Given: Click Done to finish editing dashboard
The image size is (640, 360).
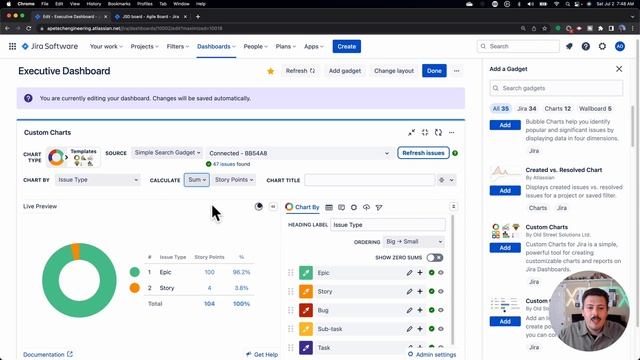Looking at the screenshot, I should [434, 71].
